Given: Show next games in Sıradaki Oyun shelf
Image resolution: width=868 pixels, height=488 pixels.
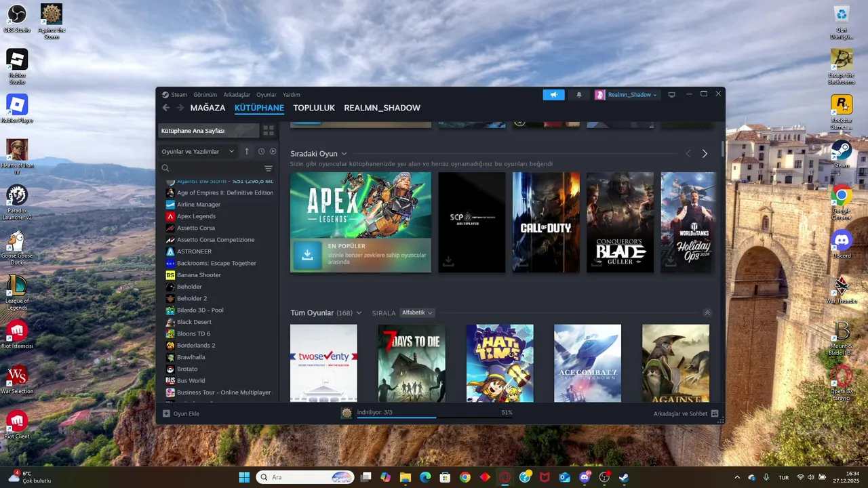Looking at the screenshot, I should pyautogui.click(x=705, y=154).
